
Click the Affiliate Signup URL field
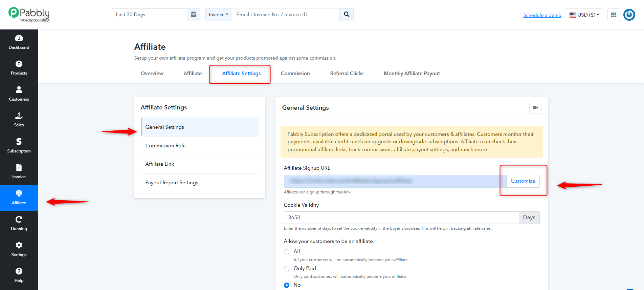[x=395, y=181]
